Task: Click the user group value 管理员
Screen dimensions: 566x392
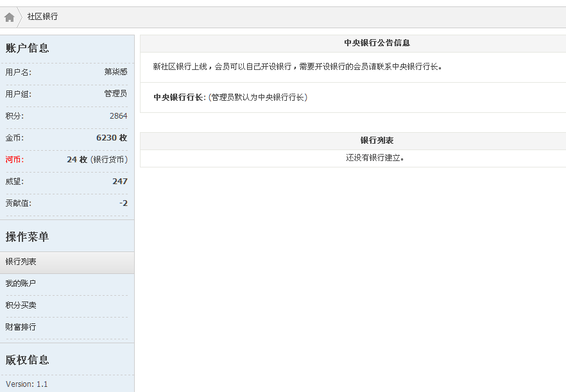Action: (x=116, y=94)
